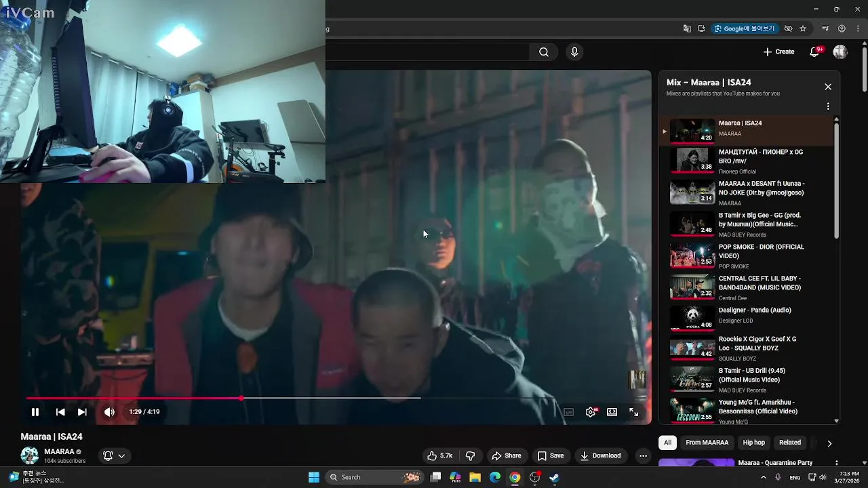Screen dimensions: 868x488
Task: Go to the previous video in player
Action: 60,411
